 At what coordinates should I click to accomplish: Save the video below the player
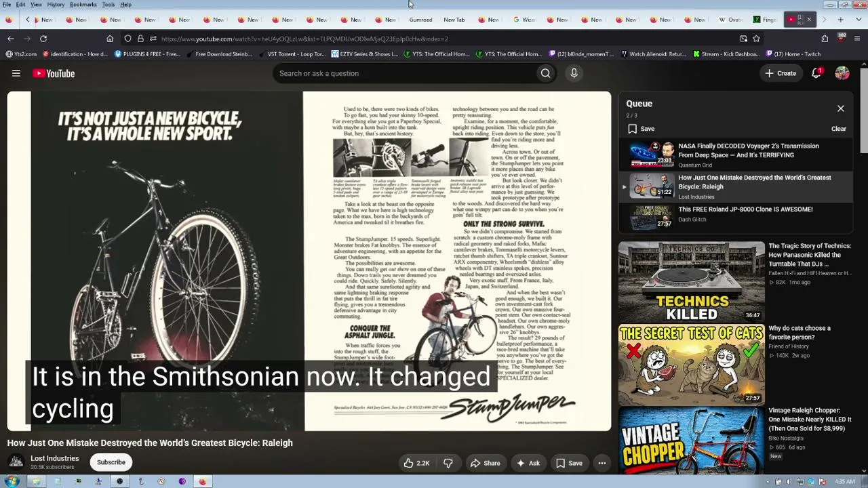[568, 463]
